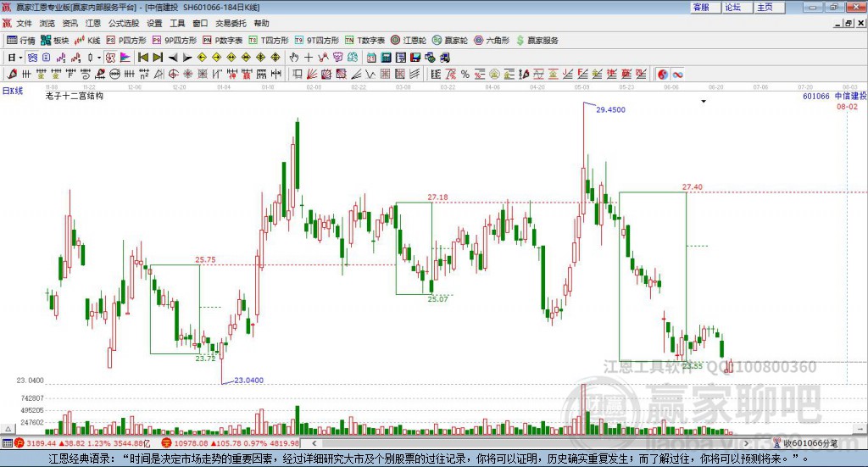The width and height of the screenshot is (868, 467).
Task: Launch the 江恩轮 Gann wheel
Action: (409, 41)
